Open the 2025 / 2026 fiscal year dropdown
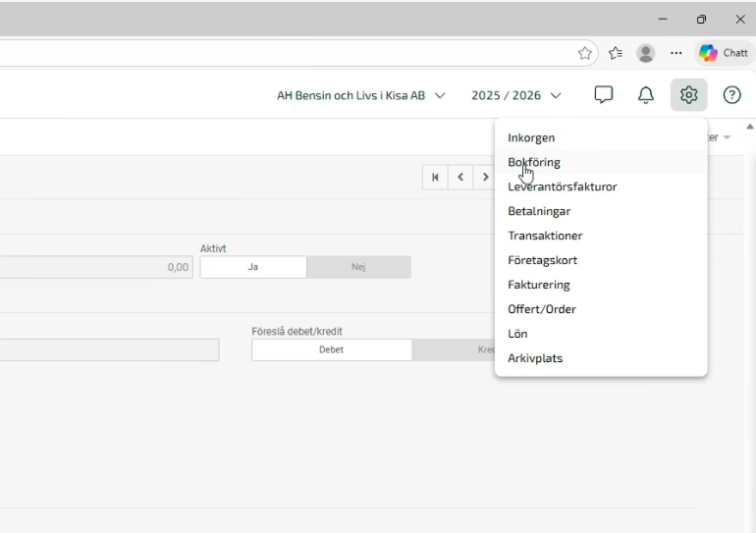Image resolution: width=756 pixels, height=533 pixels. coord(515,95)
